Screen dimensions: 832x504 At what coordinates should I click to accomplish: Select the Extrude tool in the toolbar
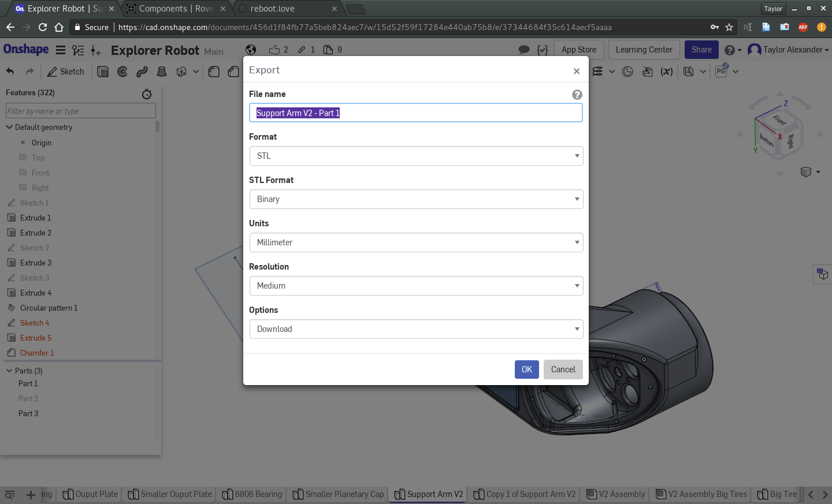point(103,72)
